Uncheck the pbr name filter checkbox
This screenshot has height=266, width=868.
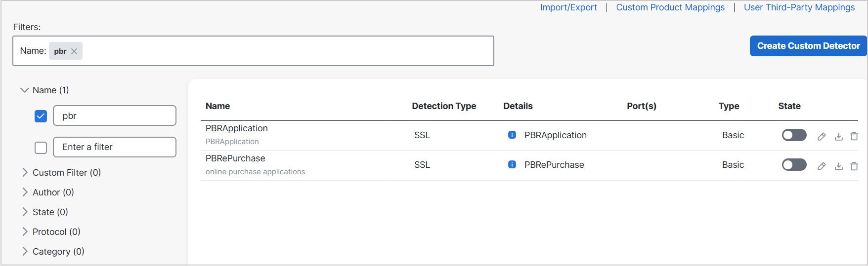(x=41, y=116)
